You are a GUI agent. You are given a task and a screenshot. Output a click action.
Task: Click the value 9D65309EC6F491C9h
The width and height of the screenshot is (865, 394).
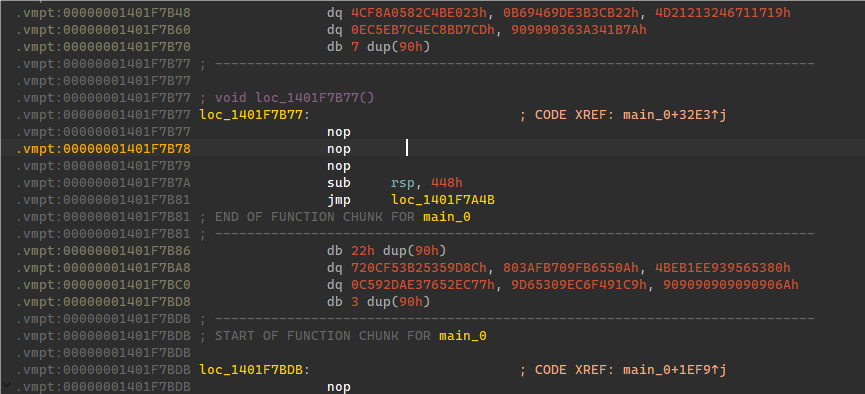coord(579,285)
